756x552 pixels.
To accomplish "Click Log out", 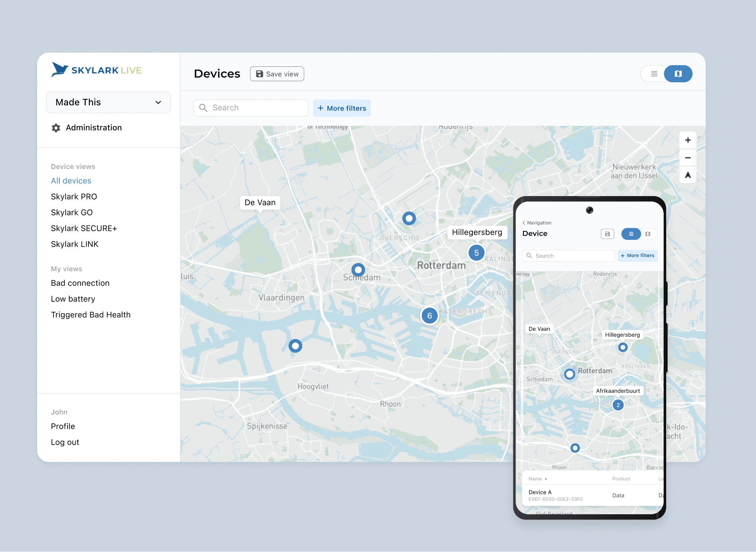I will pyautogui.click(x=65, y=442).
